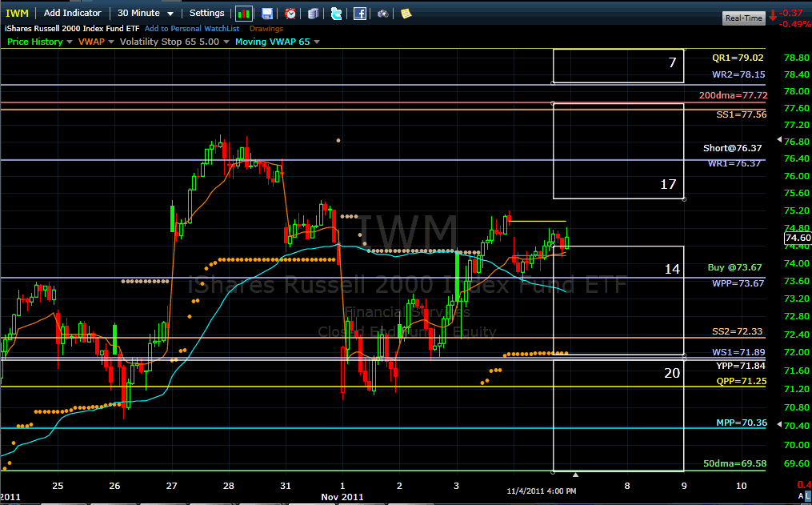812x505 pixels.
Task: Click the red down arrow change indicator
Action: click(x=773, y=15)
